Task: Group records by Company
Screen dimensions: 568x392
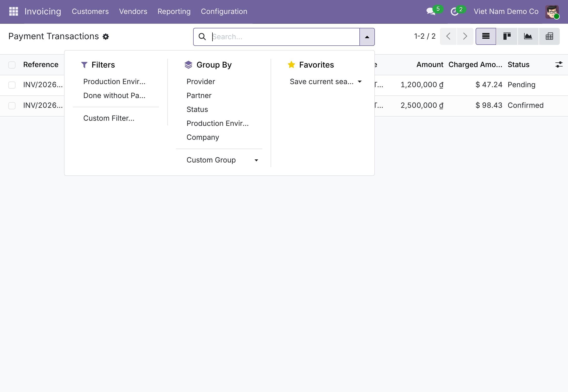Action: coord(219,137)
